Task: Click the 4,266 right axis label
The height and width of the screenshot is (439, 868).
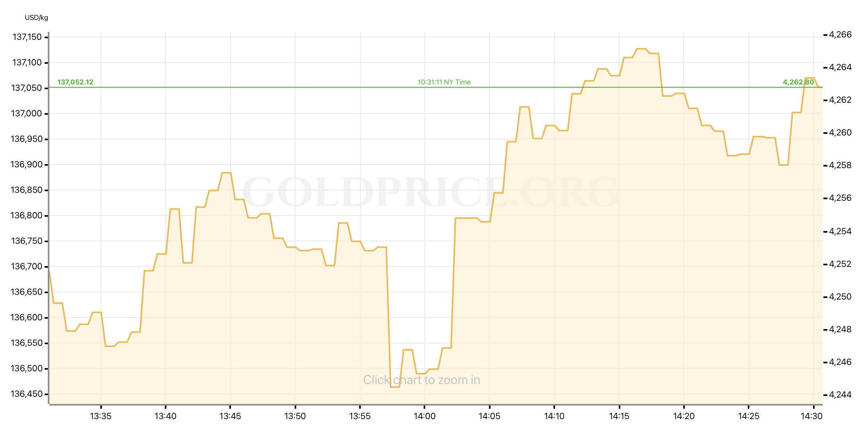Action: [x=840, y=35]
